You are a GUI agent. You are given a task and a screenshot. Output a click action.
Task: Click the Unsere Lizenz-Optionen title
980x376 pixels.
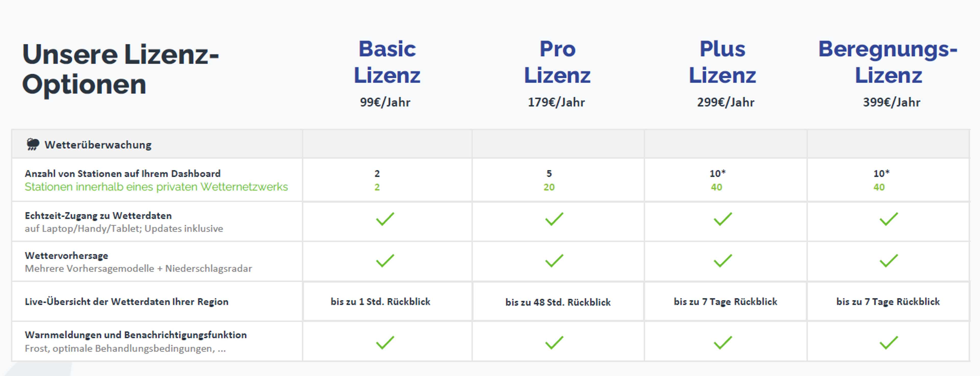point(121,69)
